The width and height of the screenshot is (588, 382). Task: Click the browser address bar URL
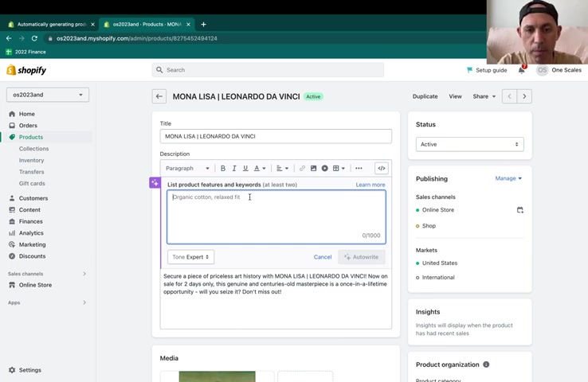pos(137,38)
